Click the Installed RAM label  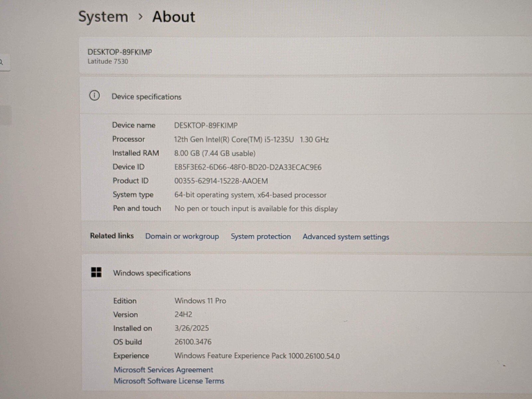point(136,153)
